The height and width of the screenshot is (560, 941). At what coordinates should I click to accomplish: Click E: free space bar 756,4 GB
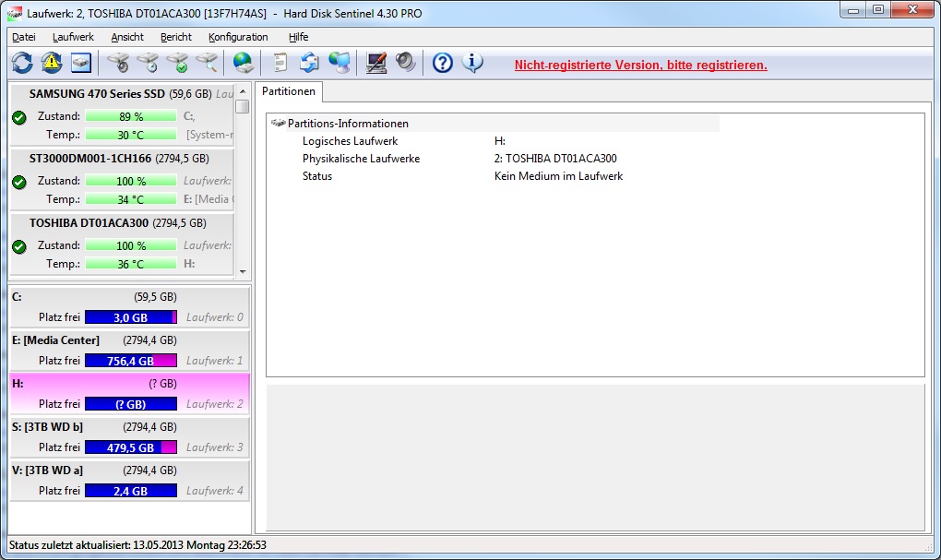click(131, 360)
